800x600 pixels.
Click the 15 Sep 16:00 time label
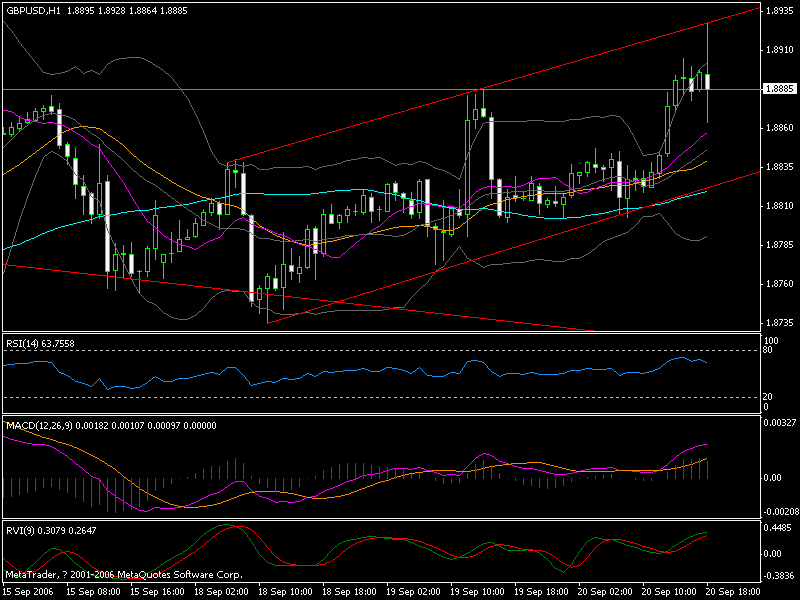[158, 592]
